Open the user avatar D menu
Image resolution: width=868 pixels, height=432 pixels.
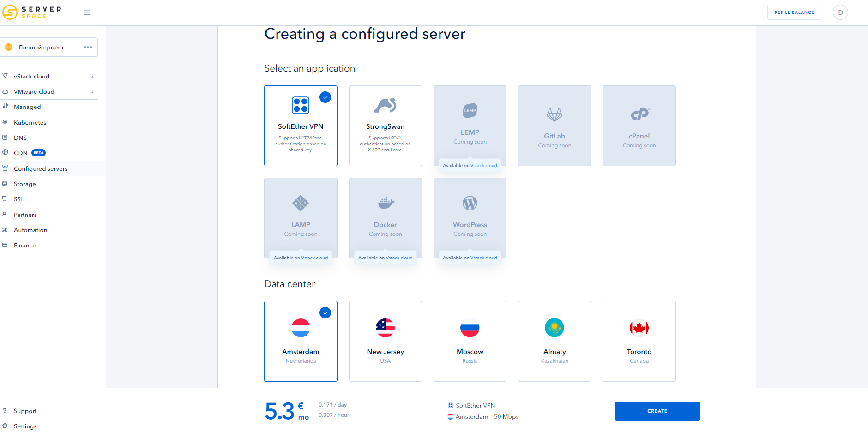coord(840,12)
